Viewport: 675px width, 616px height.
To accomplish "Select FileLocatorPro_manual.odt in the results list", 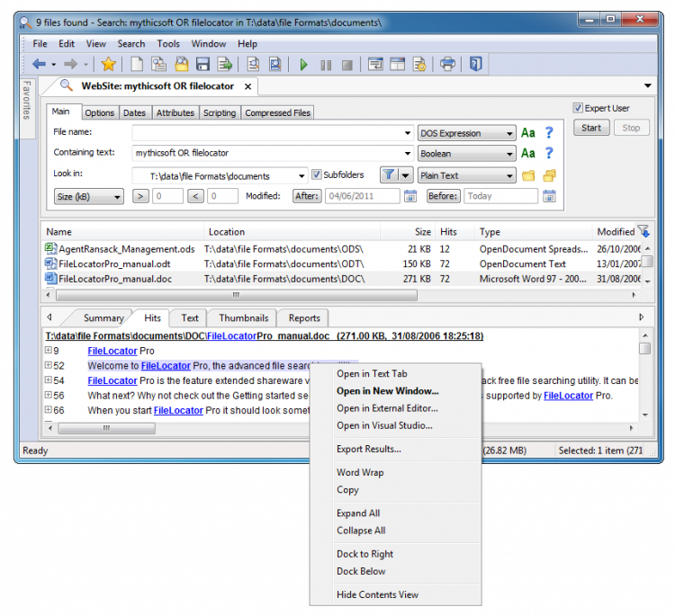I will [113, 263].
